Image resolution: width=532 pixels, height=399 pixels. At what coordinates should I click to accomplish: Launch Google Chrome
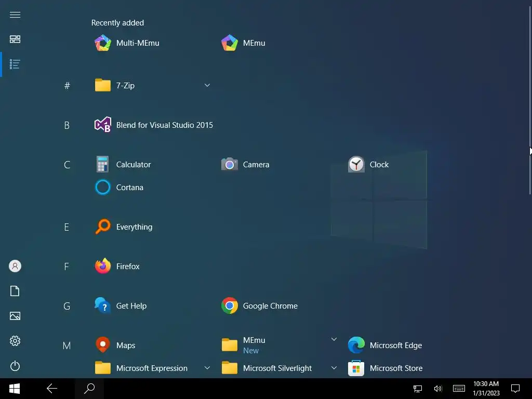click(260, 305)
